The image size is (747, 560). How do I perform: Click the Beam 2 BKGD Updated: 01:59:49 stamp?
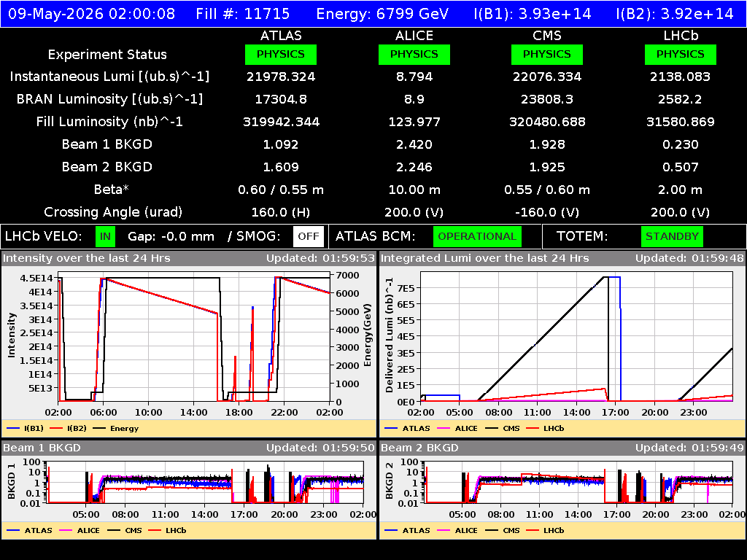click(x=689, y=448)
